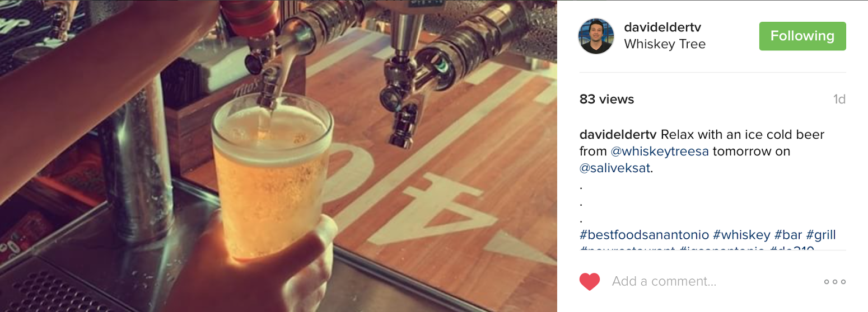
Task: Open the #grill hashtag
Action: tap(821, 235)
